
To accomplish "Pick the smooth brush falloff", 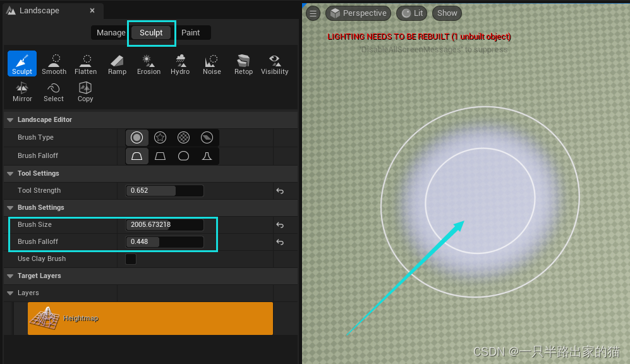I will pyautogui.click(x=136, y=156).
